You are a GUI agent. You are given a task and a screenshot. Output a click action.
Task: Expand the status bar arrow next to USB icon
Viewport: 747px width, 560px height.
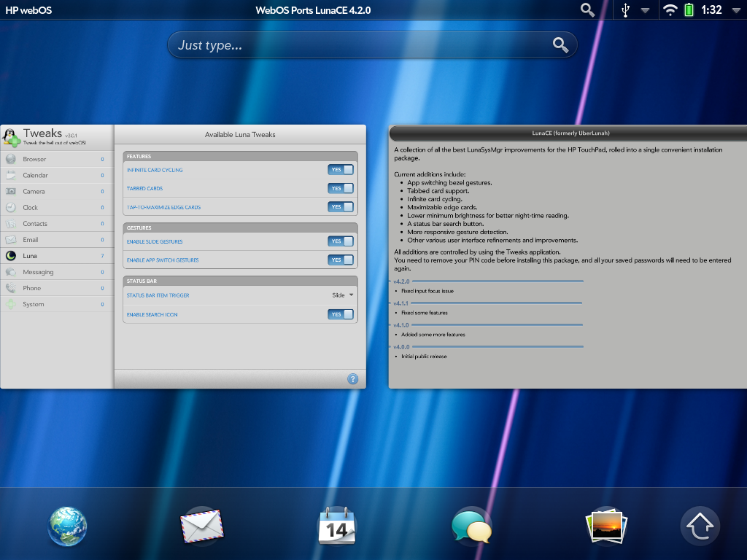[645, 10]
